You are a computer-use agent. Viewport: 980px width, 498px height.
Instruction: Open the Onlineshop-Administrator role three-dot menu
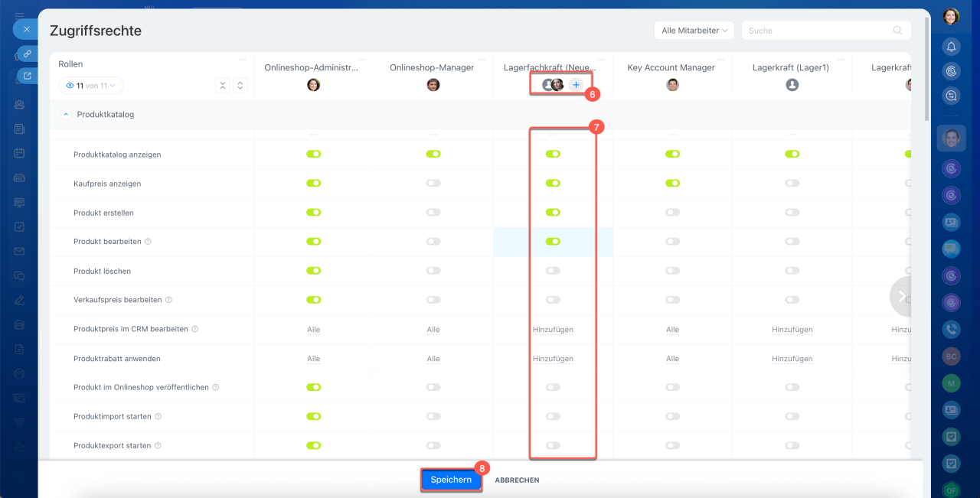pyautogui.click(x=362, y=59)
